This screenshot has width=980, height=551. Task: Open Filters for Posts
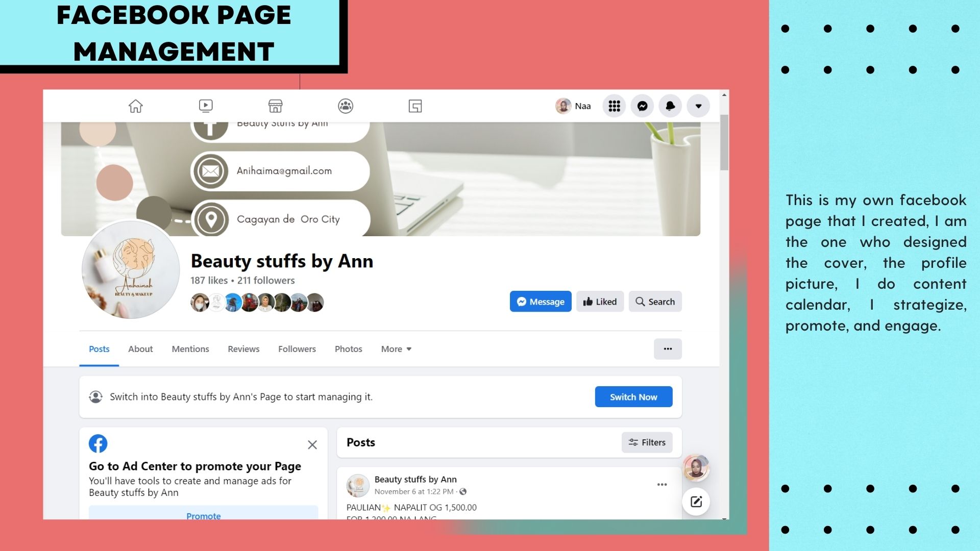pos(647,442)
